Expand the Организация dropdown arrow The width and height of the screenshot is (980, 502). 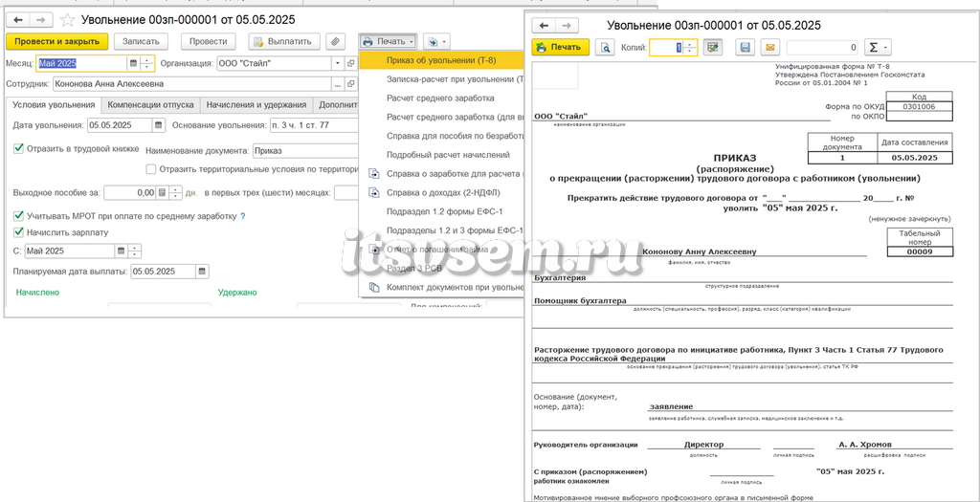pos(338,63)
